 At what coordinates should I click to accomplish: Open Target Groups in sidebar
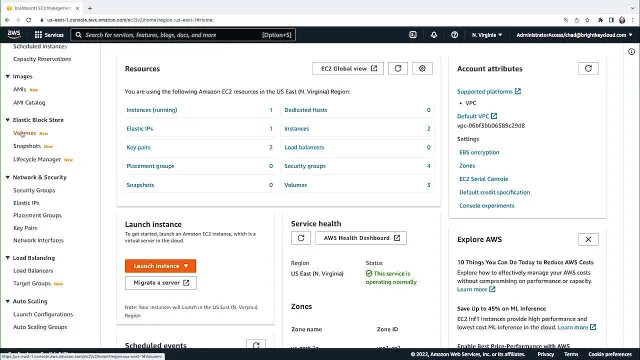pos(32,283)
